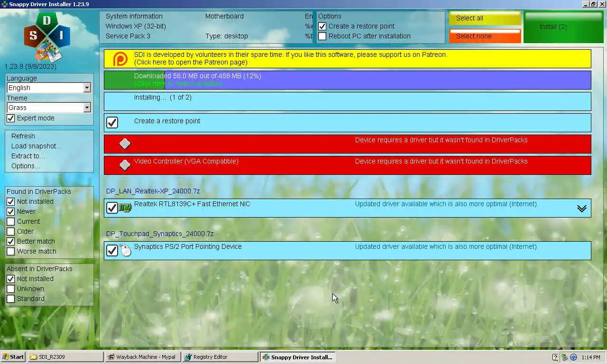The width and height of the screenshot is (607, 364).
Task: Click the Snappy Driver Installer logo
Action: (x=47, y=37)
